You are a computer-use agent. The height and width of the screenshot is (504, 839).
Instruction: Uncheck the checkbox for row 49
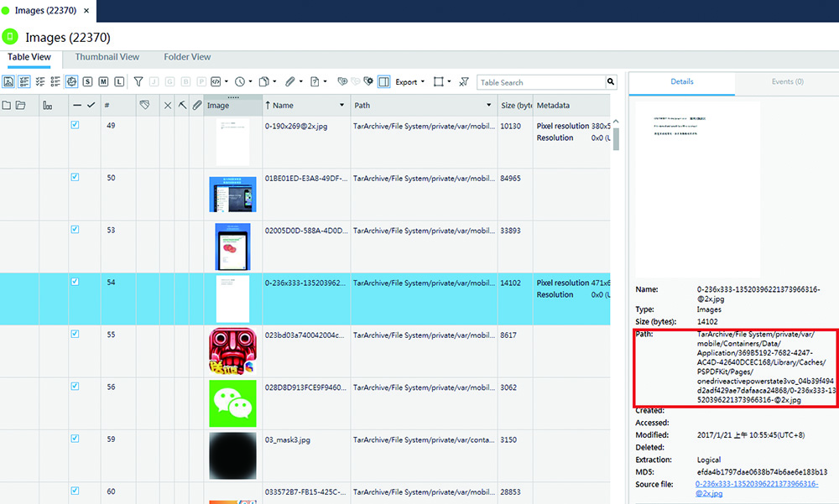[x=75, y=125]
